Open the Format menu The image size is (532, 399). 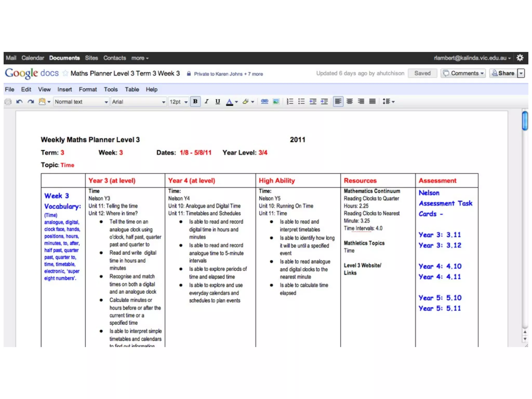click(x=88, y=89)
